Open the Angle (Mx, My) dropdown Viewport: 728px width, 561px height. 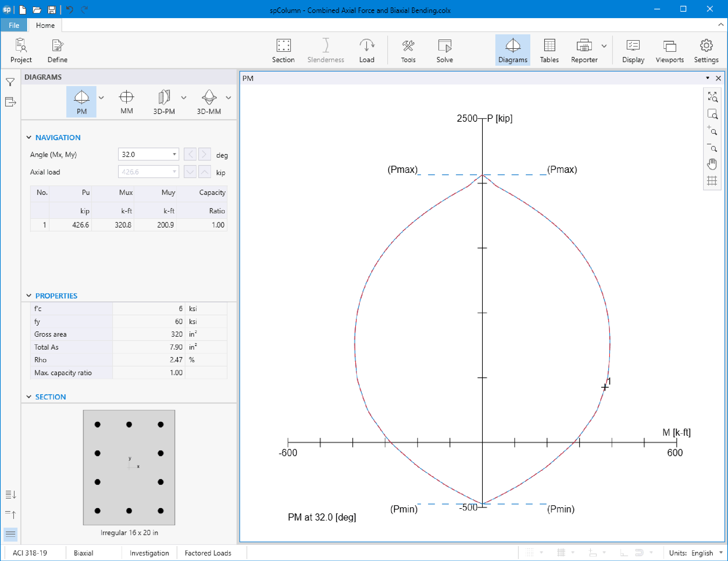(174, 154)
